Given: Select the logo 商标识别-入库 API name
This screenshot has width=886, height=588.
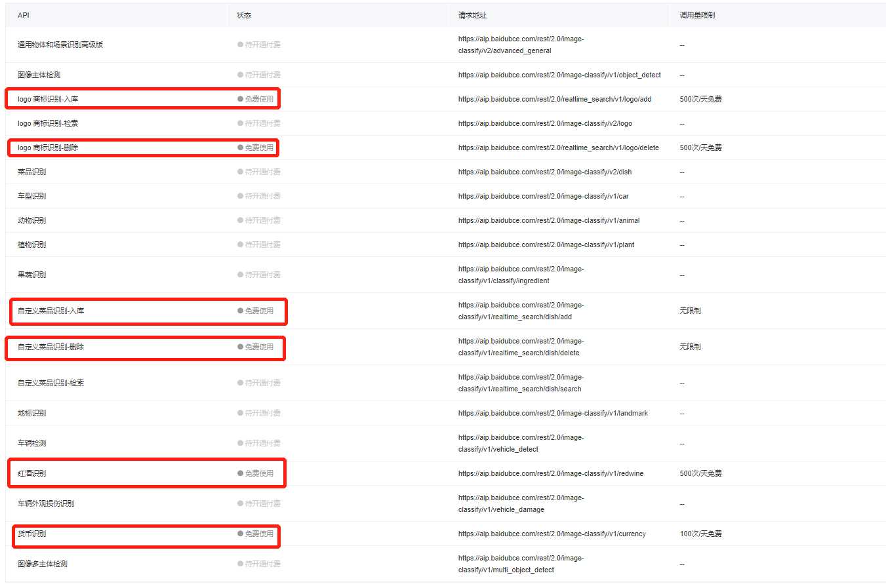Looking at the screenshot, I should pyautogui.click(x=48, y=99).
